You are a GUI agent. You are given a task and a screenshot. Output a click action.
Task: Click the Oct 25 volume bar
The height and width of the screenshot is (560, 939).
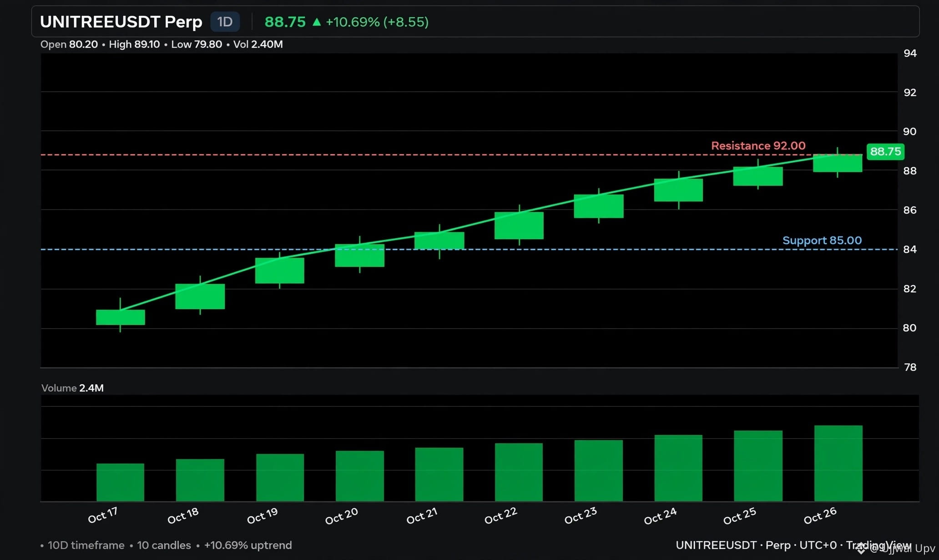(x=758, y=466)
